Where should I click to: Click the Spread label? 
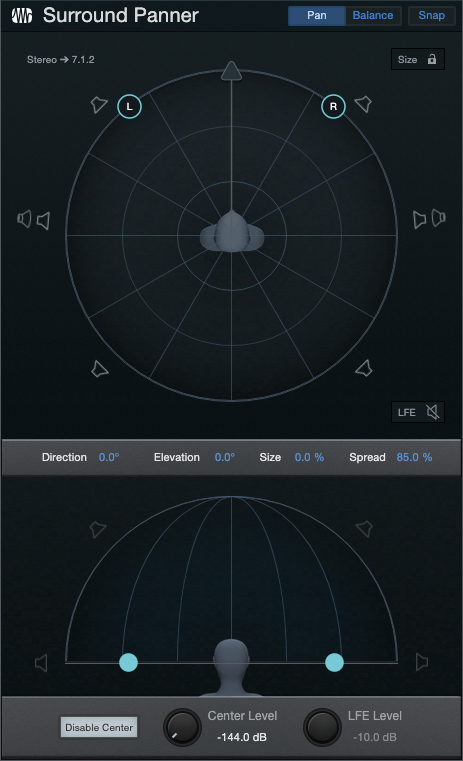click(x=367, y=457)
